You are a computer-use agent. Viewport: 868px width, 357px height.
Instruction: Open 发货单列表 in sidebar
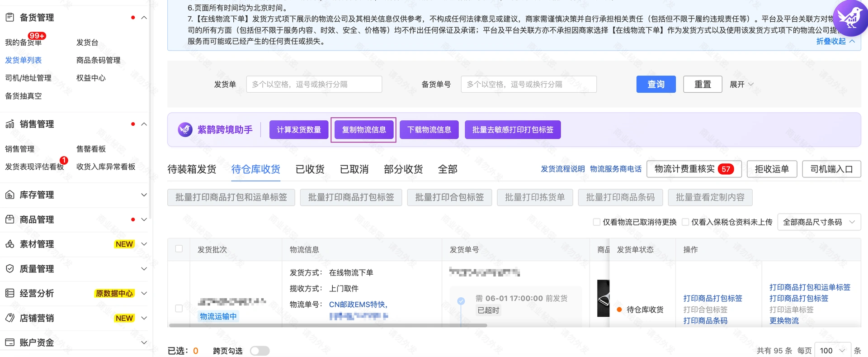pyautogui.click(x=24, y=60)
